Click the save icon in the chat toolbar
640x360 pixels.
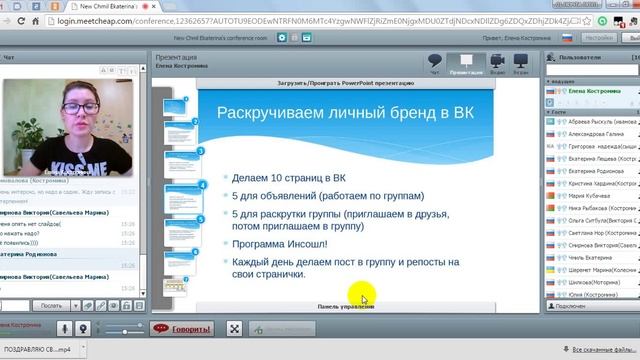point(139,305)
